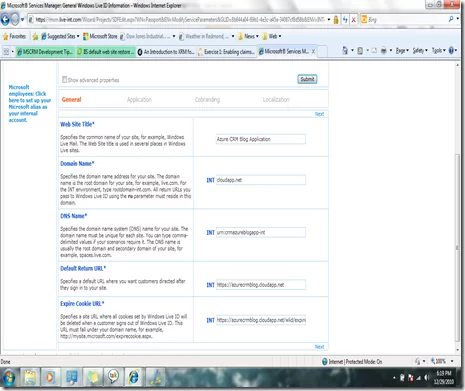Open the Page menu
The width and height of the screenshot is (465, 391).
click(402, 51)
